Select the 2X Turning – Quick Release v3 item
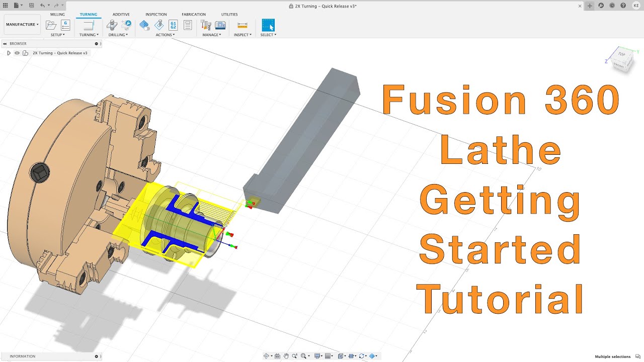This screenshot has height=362, width=644. click(x=60, y=53)
